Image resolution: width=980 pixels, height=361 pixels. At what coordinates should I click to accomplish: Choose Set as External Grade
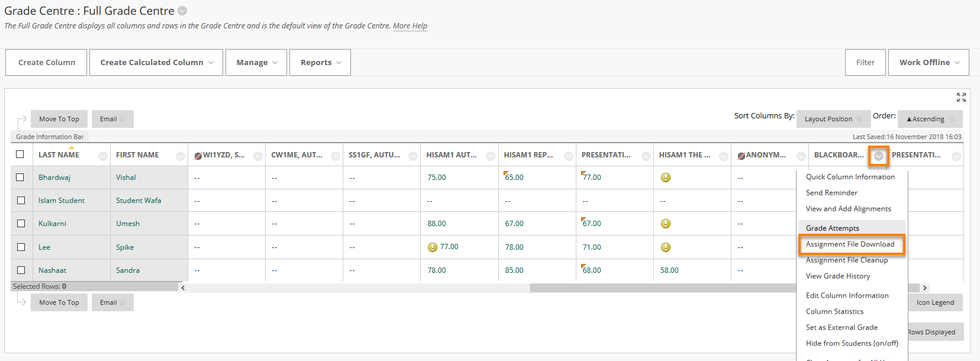842,327
